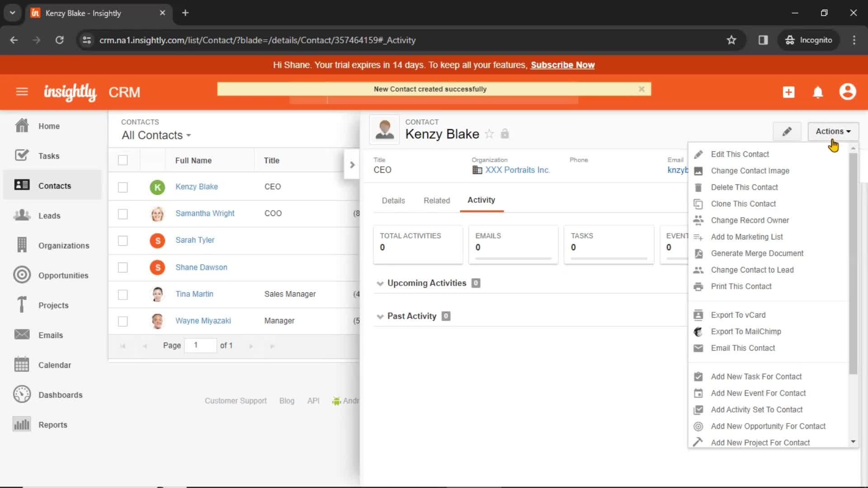Navigate to page 1 of contacts
This screenshot has height=488, width=868.
pos(196,345)
